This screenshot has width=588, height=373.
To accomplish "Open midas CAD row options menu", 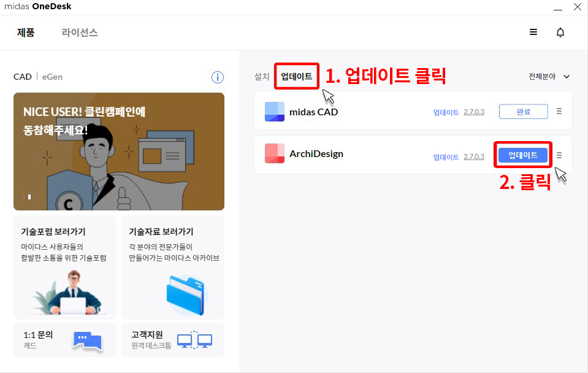I will click(x=559, y=112).
